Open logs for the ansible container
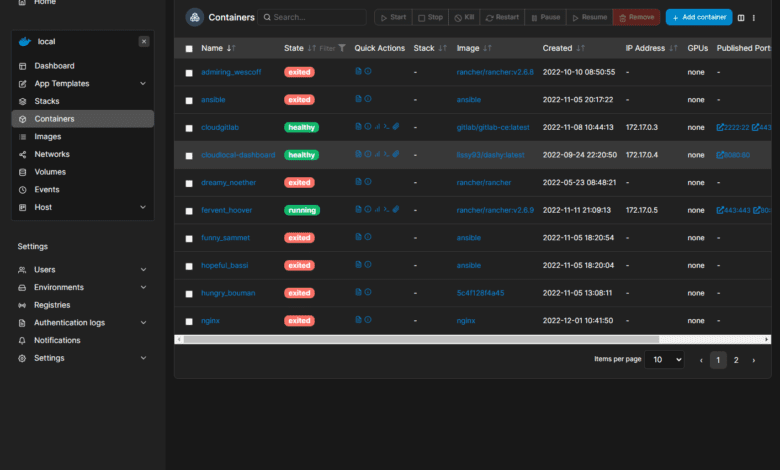This screenshot has width=780, height=470. [358, 98]
